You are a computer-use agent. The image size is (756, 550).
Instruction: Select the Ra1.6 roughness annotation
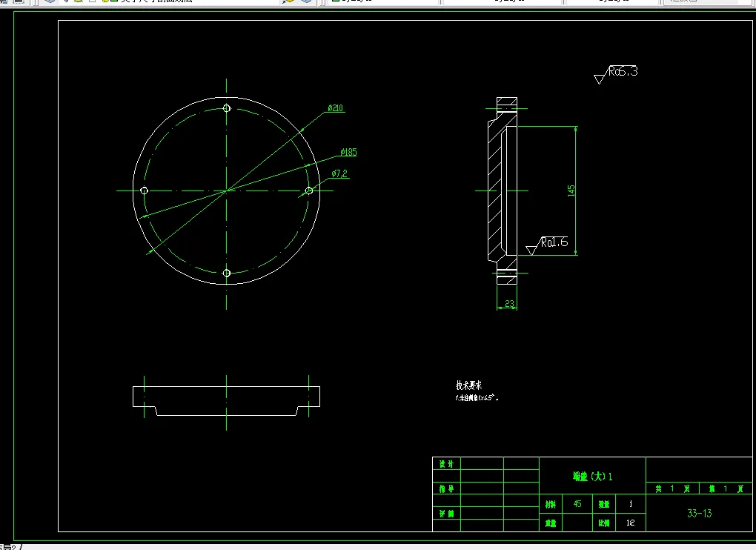547,245
